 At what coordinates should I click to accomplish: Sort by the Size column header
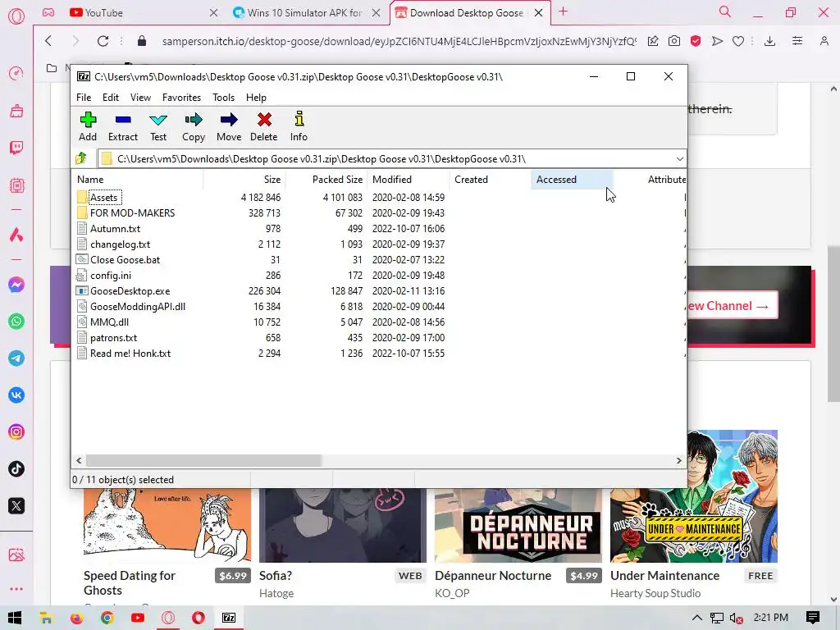pos(244,180)
